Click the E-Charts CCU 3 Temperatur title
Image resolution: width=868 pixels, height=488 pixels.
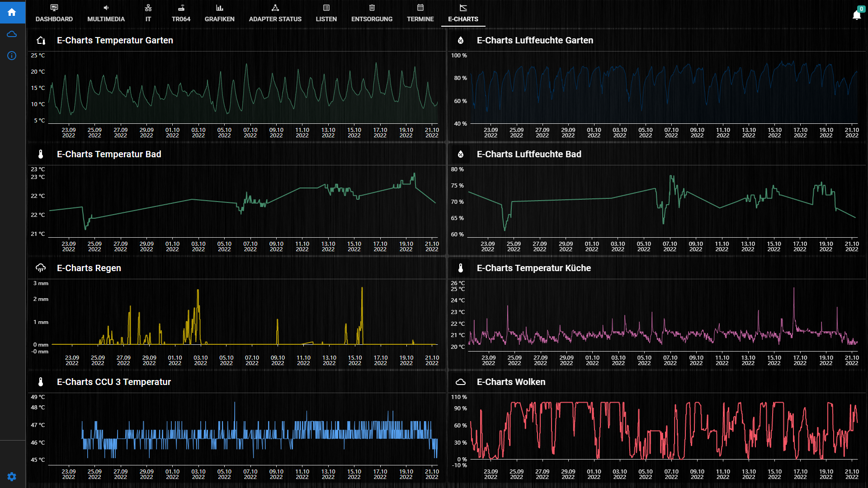point(114,382)
